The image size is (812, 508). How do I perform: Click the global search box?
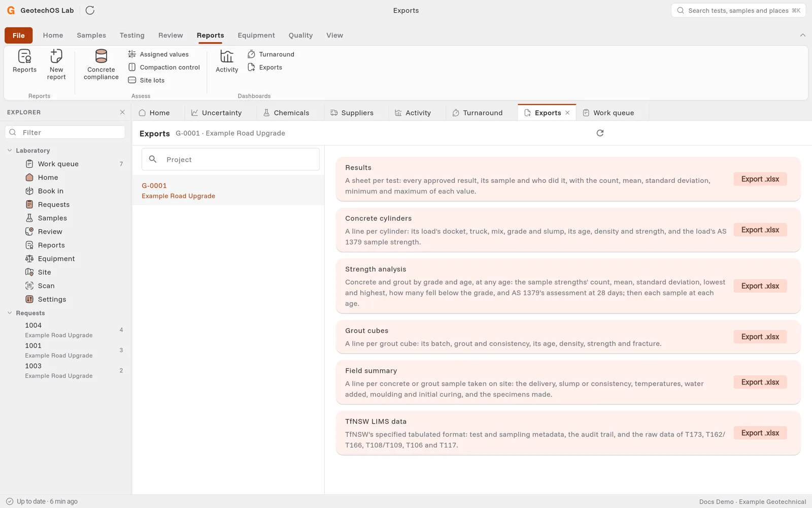pos(738,10)
